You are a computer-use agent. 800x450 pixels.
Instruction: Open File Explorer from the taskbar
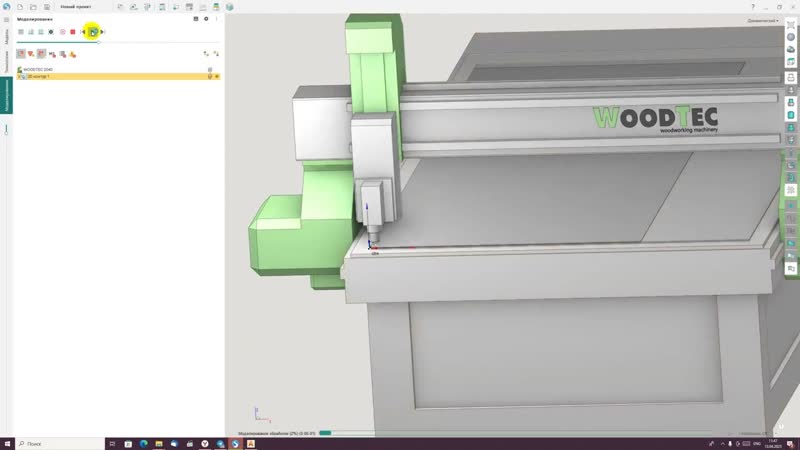159,444
